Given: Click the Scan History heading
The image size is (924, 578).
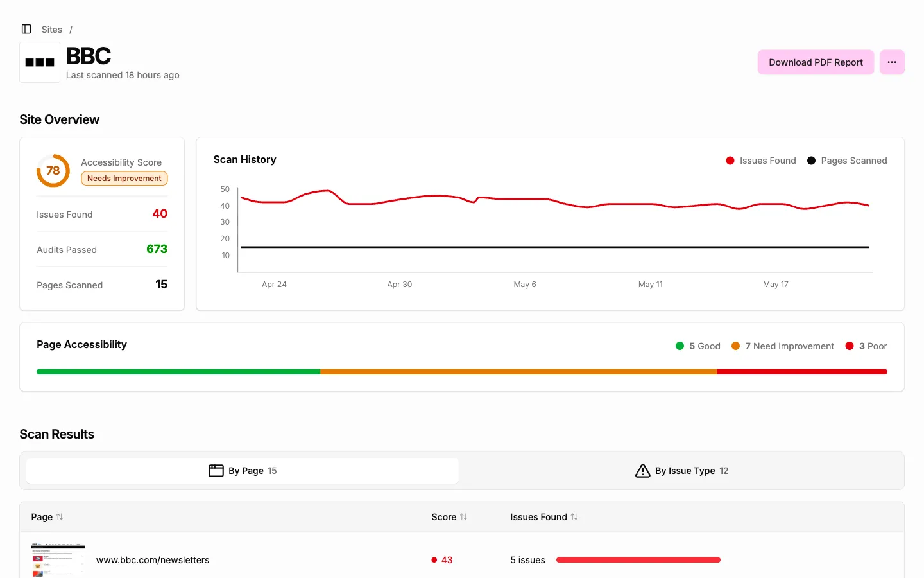Looking at the screenshot, I should [245, 159].
